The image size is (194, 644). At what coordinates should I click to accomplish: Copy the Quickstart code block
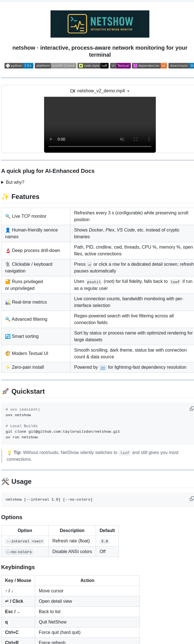coord(192,409)
